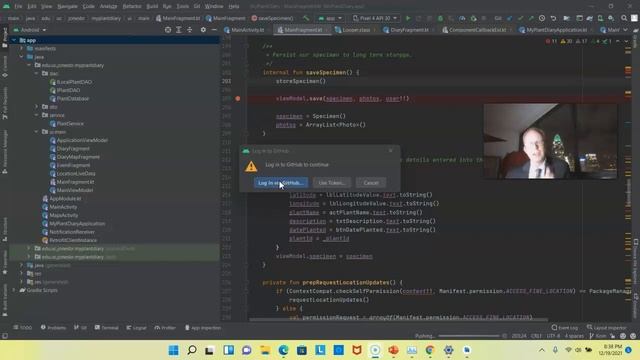Expand the Gradle Scripts node
Image resolution: width=640 pixels, height=360 pixels.
coord(14,290)
